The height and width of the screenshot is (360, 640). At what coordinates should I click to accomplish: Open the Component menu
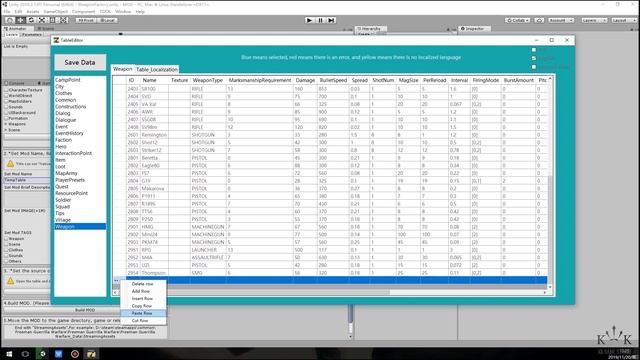(x=83, y=11)
